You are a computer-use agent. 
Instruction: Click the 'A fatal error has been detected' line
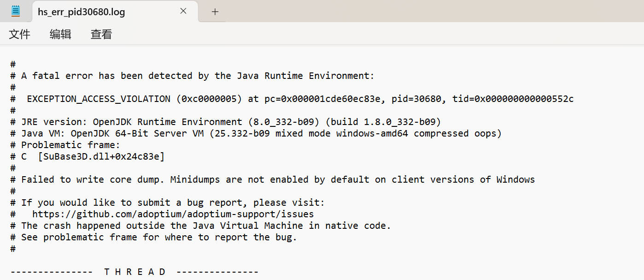point(193,76)
